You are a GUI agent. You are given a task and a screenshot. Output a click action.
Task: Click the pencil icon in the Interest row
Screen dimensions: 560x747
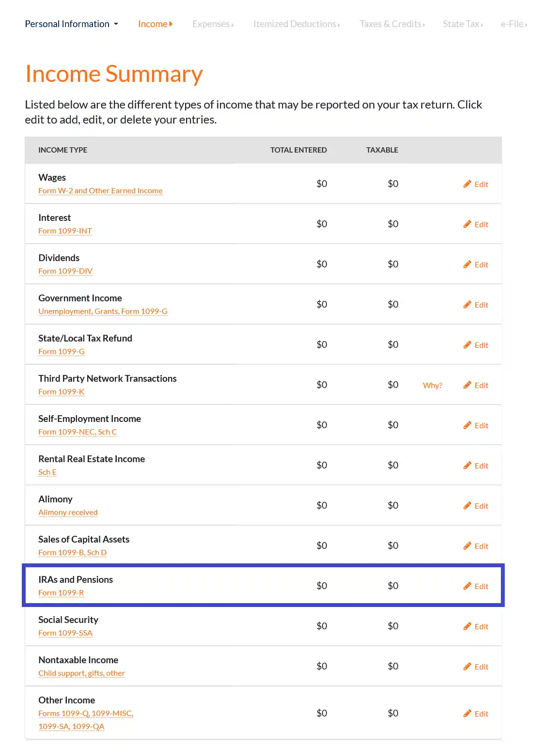click(467, 224)
